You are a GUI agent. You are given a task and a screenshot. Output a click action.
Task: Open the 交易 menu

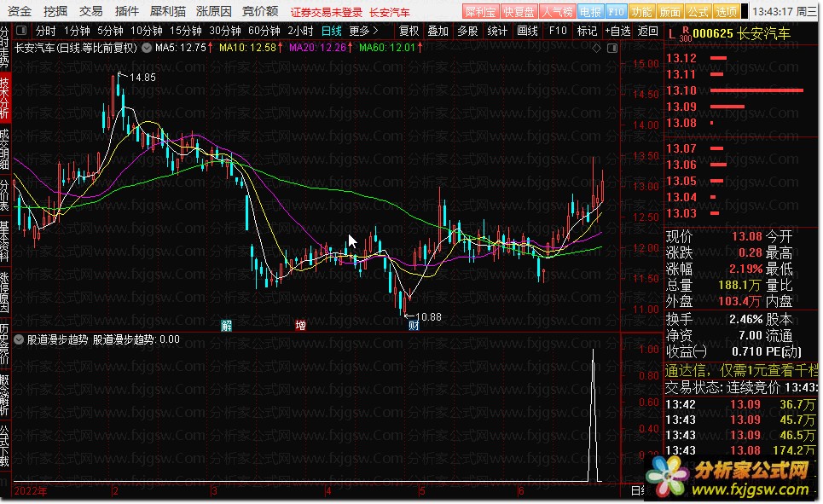pyautogui.click(x=90, y=11)
